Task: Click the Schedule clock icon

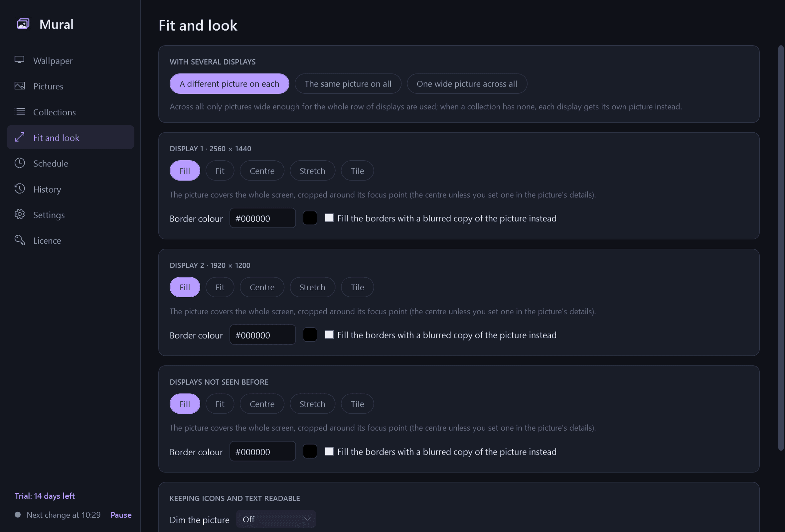Action: (x=20, y=163)
